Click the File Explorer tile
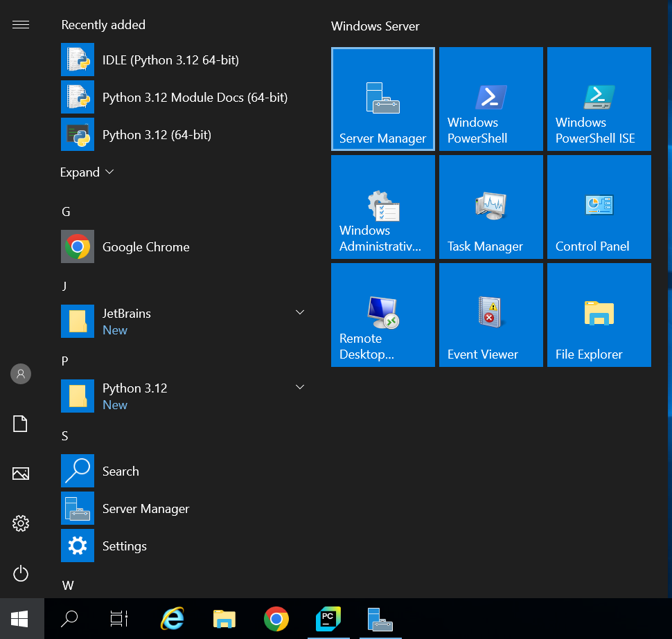 599,315
